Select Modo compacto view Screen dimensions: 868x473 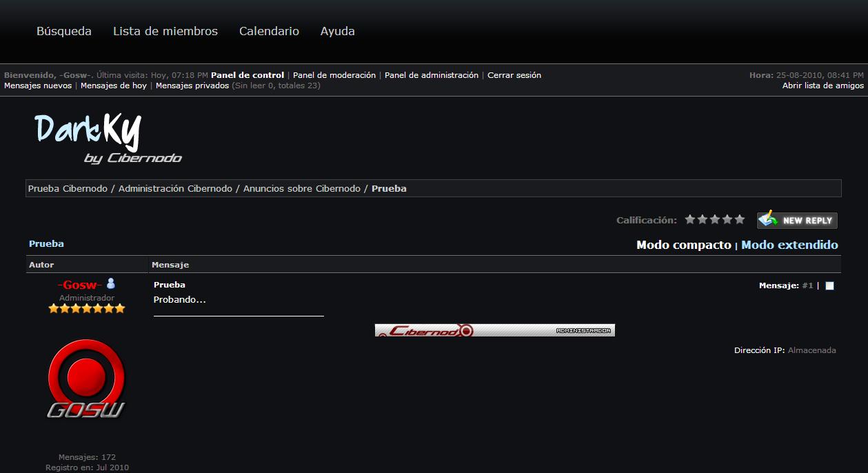pos(683,245)
